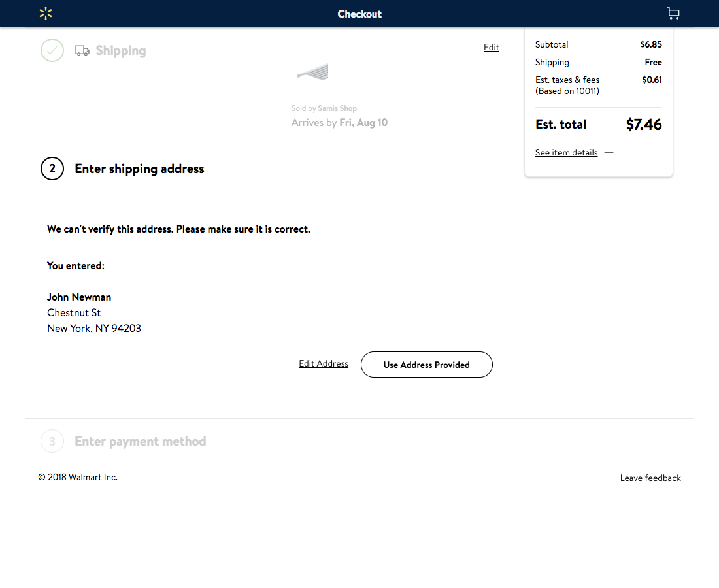Image resolution: width=719 pixels, height=588 pixels.
Task: Click the product thumbnail image
Action: coord(312,72)
